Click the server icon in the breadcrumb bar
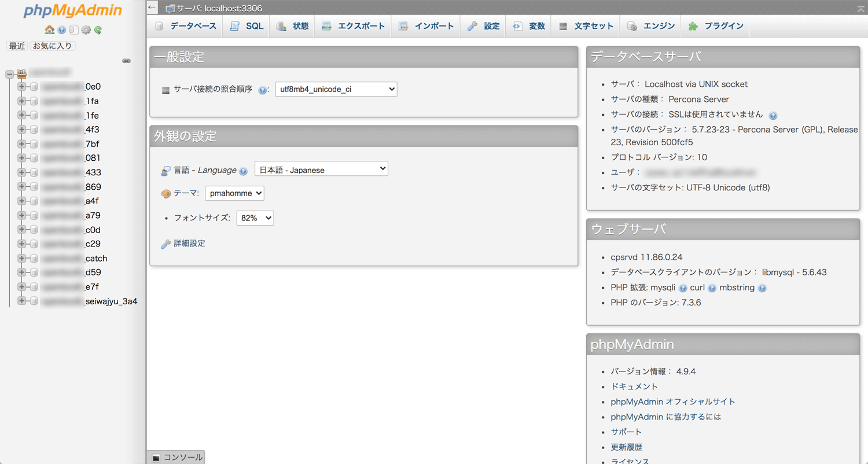 click(170, 9)
